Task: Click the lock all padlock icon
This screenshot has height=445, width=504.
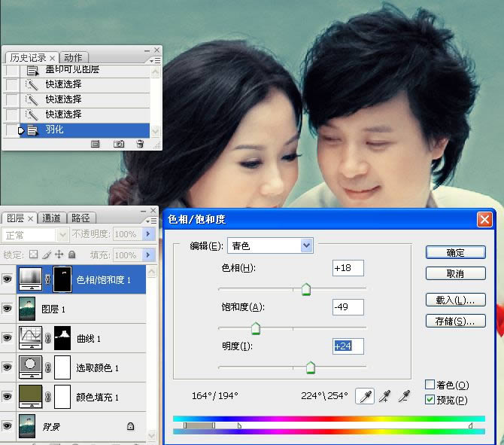Action: (x=71, y=255)
